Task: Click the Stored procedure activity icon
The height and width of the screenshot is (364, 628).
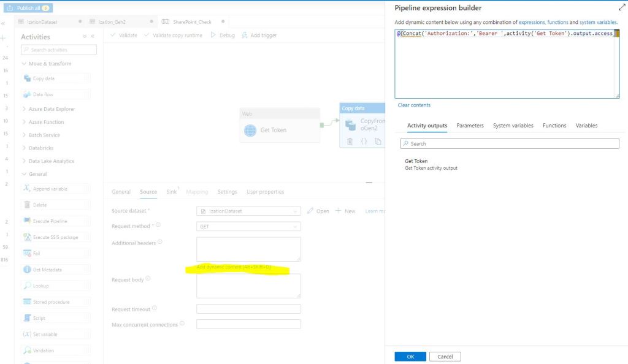Action: click(x=27, y=302)
